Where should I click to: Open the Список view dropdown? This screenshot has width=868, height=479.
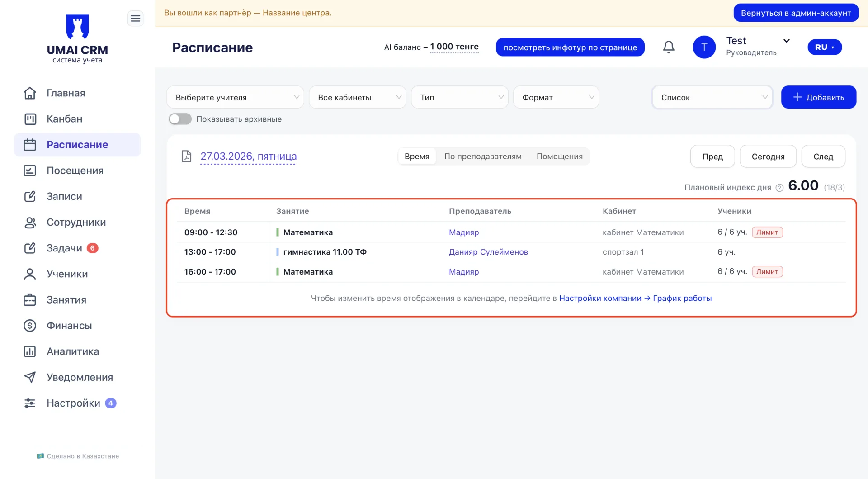point(712,97)
